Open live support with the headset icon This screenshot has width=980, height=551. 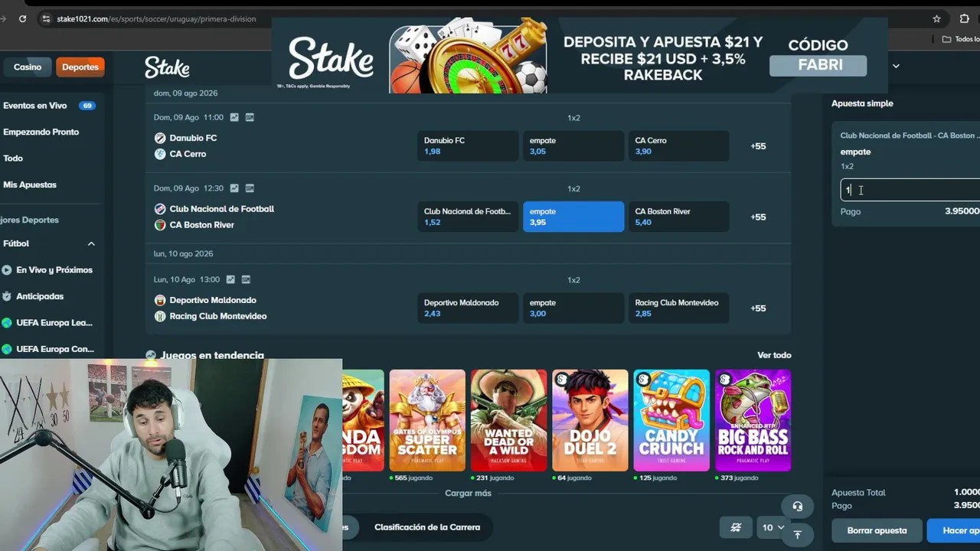pyautogui.click(x=797, y=507)
